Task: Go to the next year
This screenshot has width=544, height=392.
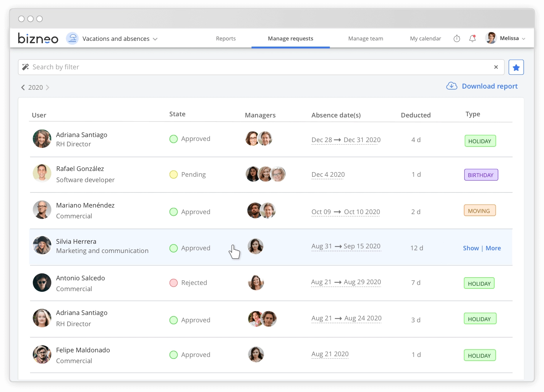Action: tap(47, 87)
